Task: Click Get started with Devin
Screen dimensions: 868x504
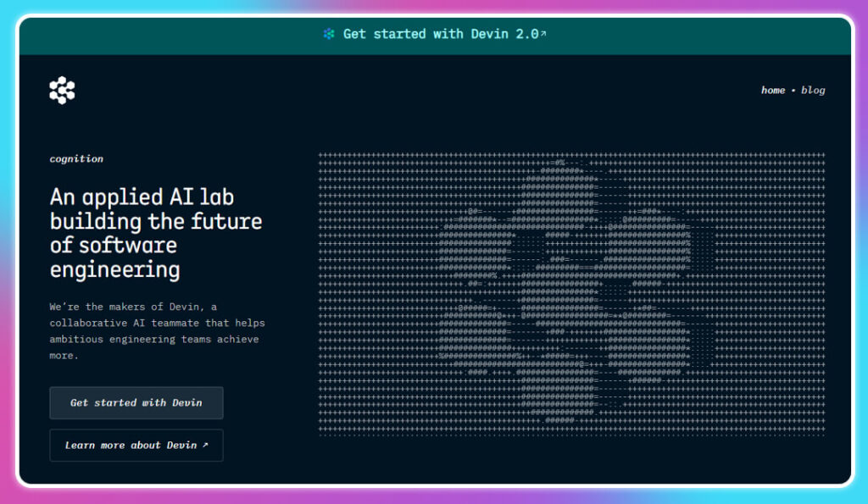Action: [x=136, y=402]
